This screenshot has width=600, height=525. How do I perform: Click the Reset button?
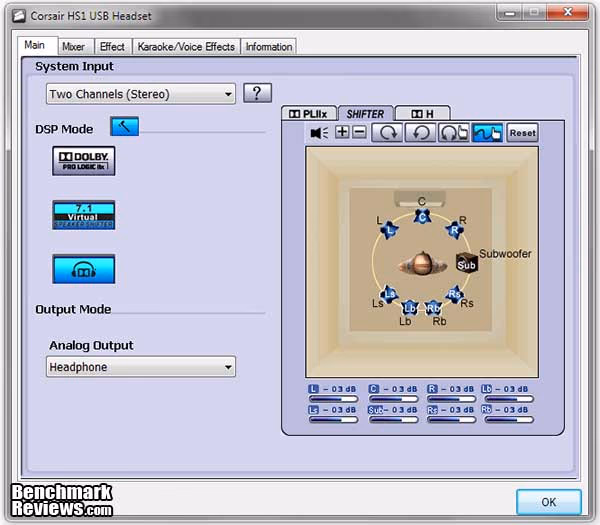coord(522,133)
